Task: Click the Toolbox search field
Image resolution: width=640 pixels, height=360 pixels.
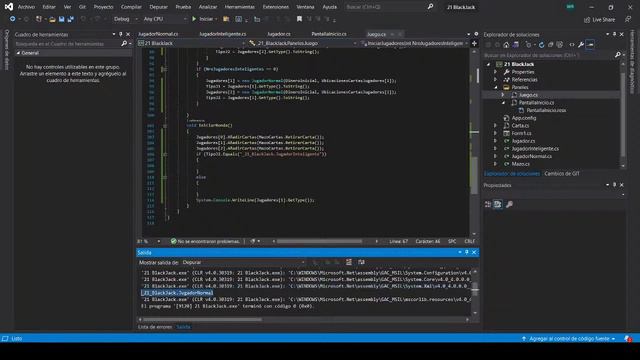Action: pos(73,44)
